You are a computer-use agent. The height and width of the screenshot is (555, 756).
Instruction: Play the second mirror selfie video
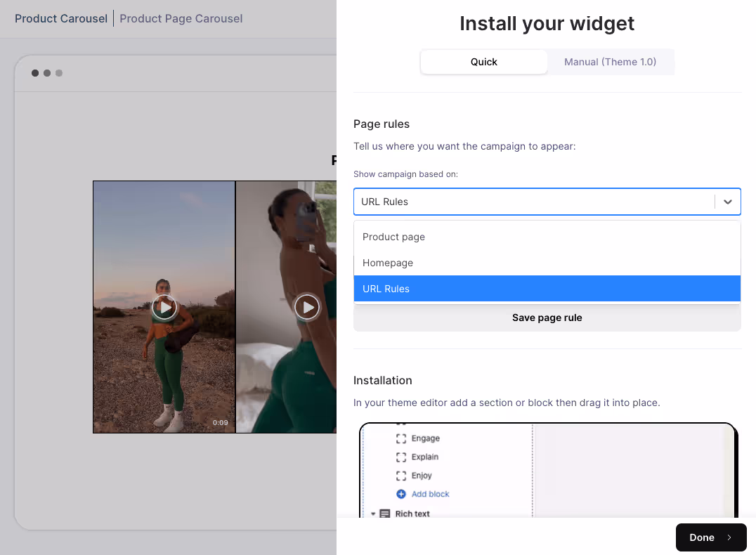click(x=306, y=307)
